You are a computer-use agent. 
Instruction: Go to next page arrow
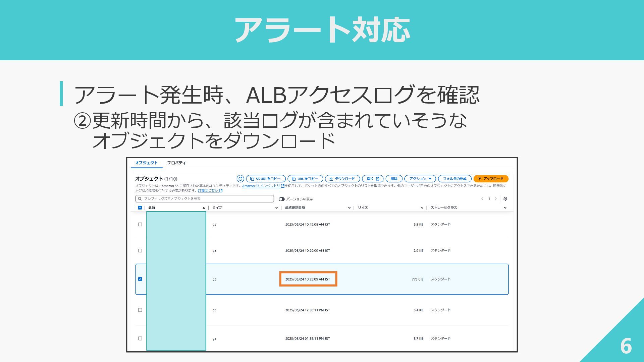point(496,199)
